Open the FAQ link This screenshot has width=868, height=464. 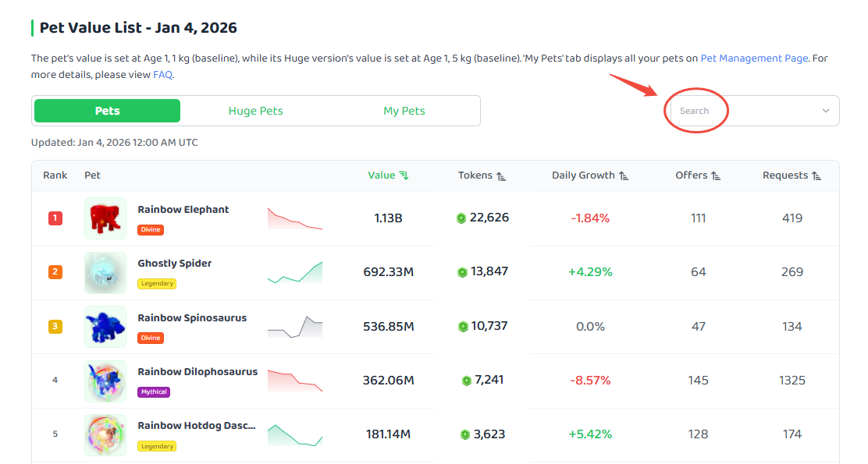(x=162, y=75)
